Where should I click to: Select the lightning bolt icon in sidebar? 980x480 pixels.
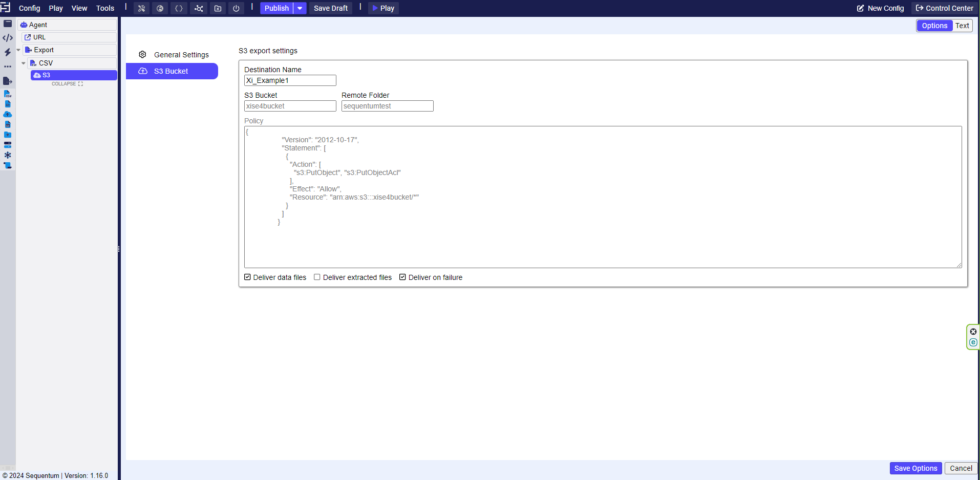[x=8, y=52]
